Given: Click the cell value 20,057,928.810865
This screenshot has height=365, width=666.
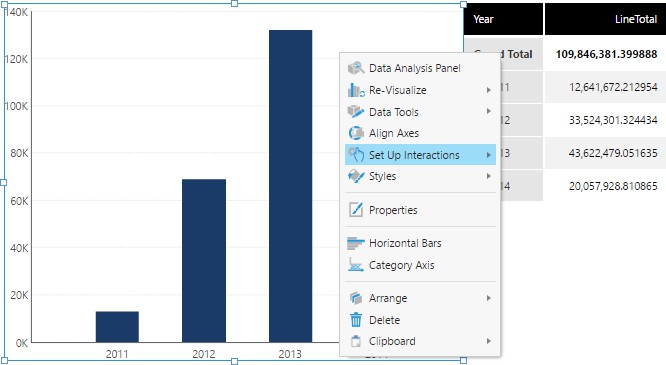Looking at the screenshot, I should click(613, 186).
